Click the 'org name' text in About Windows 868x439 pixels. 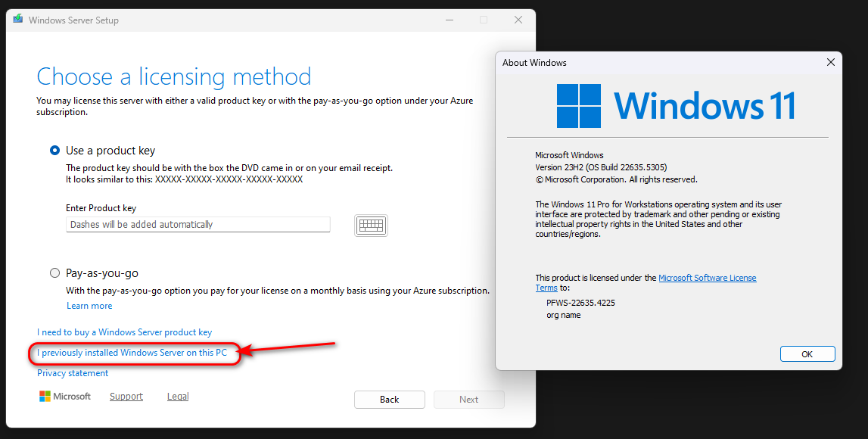(x=563, y=315)
